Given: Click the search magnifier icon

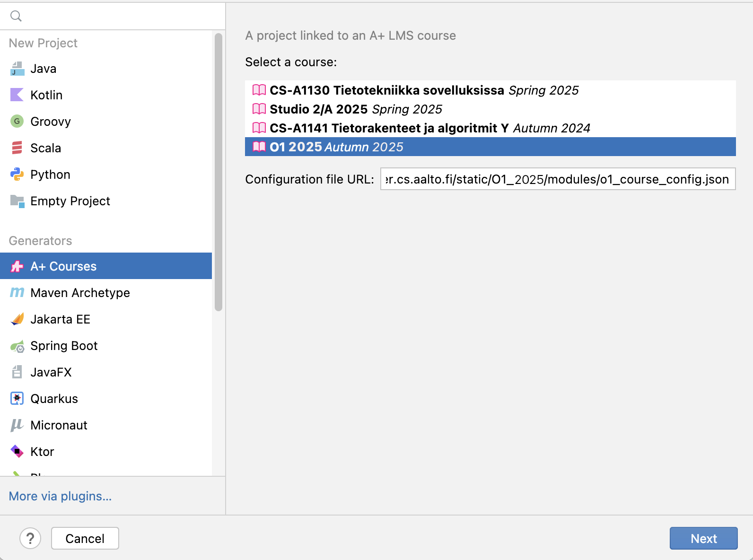Looking at the screenshot, I should pos(16,16).
